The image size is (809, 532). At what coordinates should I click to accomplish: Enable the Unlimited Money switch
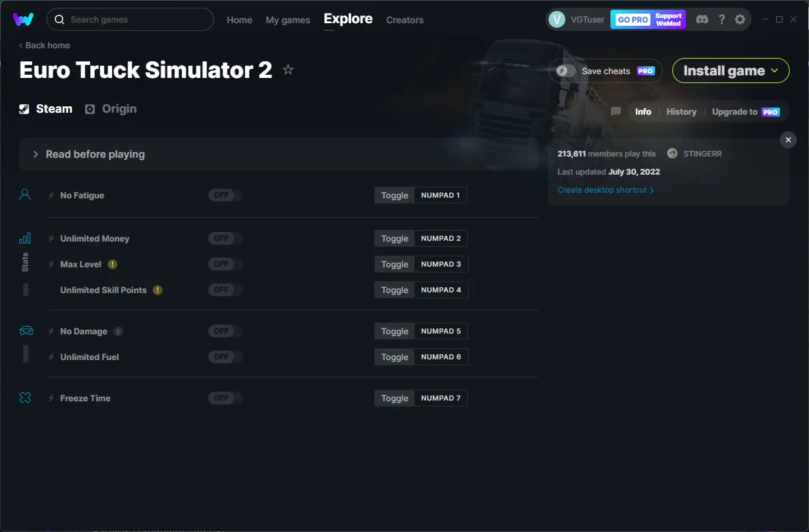(x=226, y=238)
